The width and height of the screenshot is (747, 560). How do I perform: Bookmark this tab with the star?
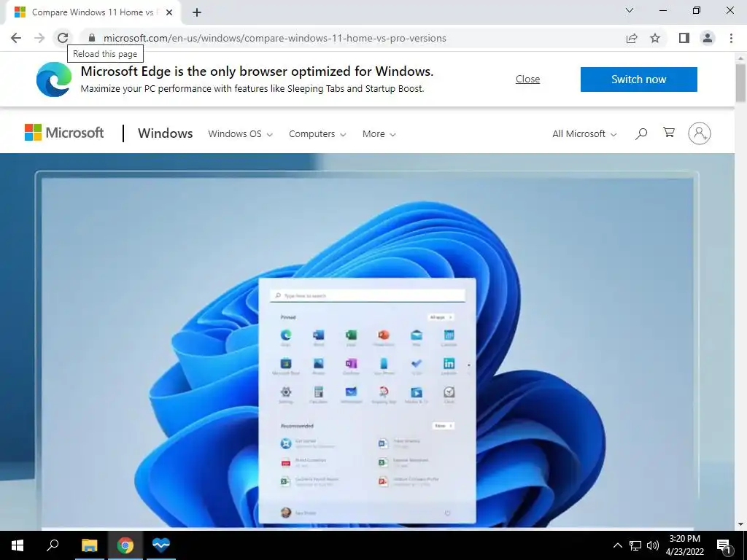tap(655, 38)
